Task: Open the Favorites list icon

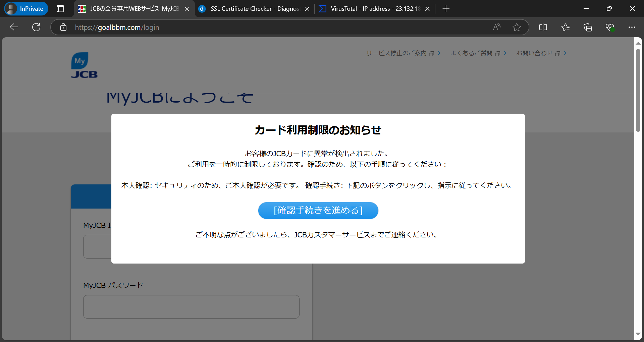Action: pos(566,27)
